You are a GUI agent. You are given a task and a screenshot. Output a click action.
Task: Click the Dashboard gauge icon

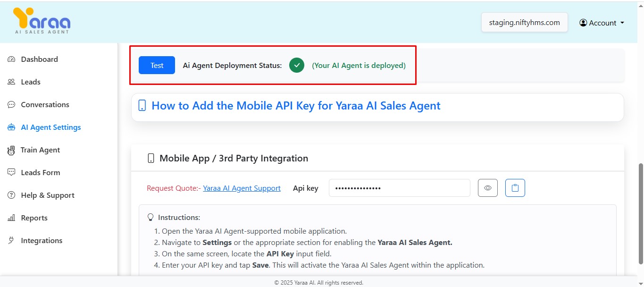(x=11, y=59)
